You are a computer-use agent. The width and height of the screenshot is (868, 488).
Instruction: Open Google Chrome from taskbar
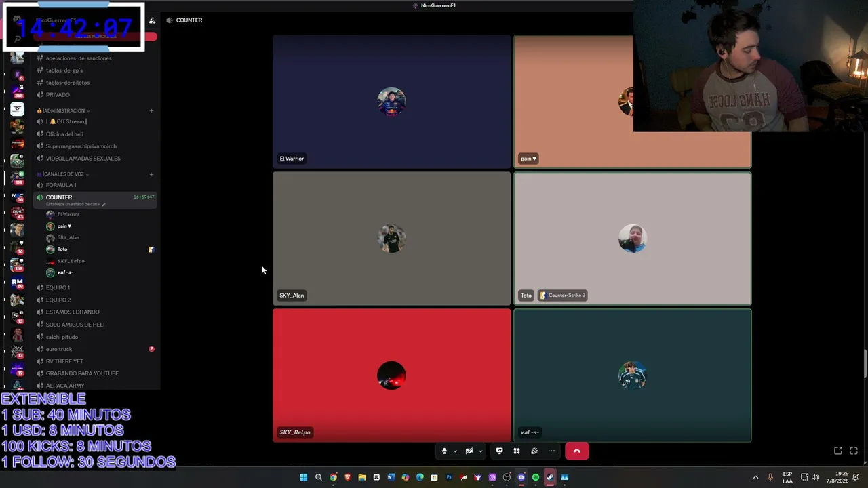point(333,477)
